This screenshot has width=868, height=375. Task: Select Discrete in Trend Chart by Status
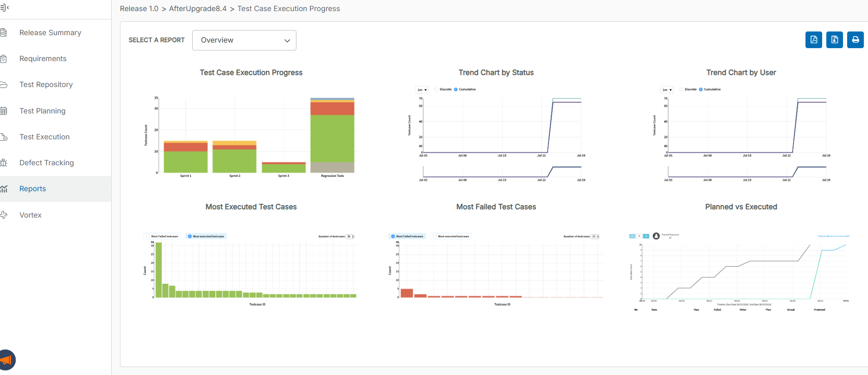[437, 89]
